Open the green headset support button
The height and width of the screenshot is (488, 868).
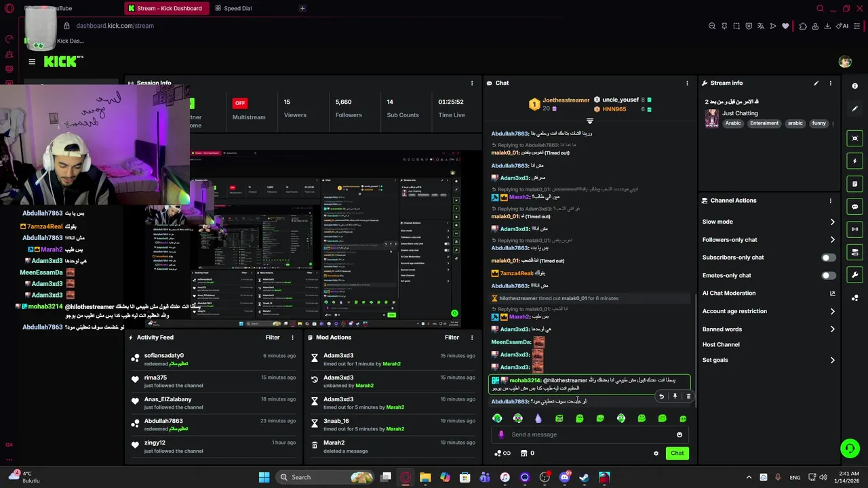849,448
